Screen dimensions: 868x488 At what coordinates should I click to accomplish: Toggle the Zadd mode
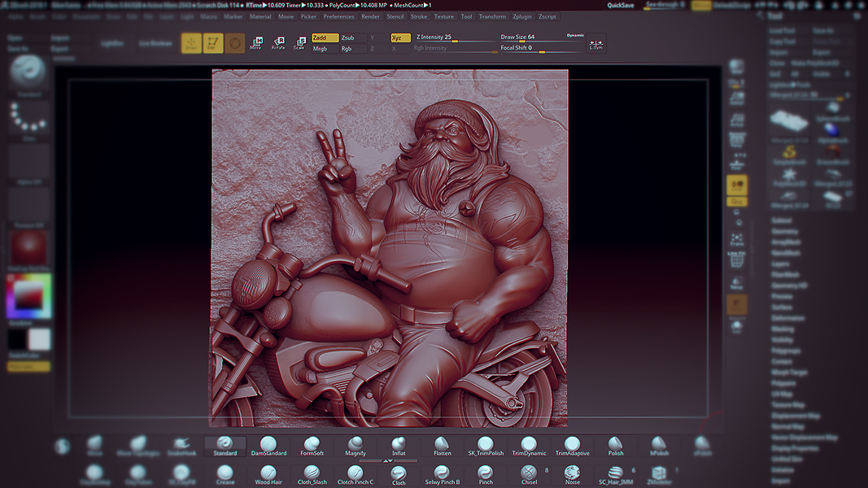pos(325,37)
